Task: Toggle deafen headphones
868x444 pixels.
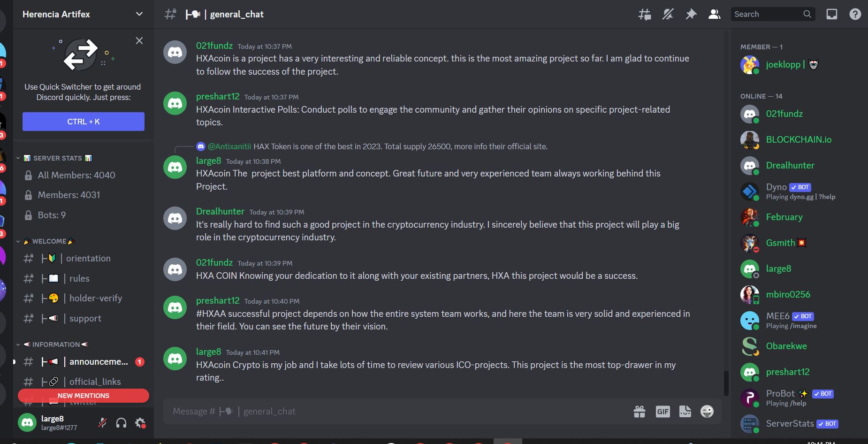Action: (121, 423)
